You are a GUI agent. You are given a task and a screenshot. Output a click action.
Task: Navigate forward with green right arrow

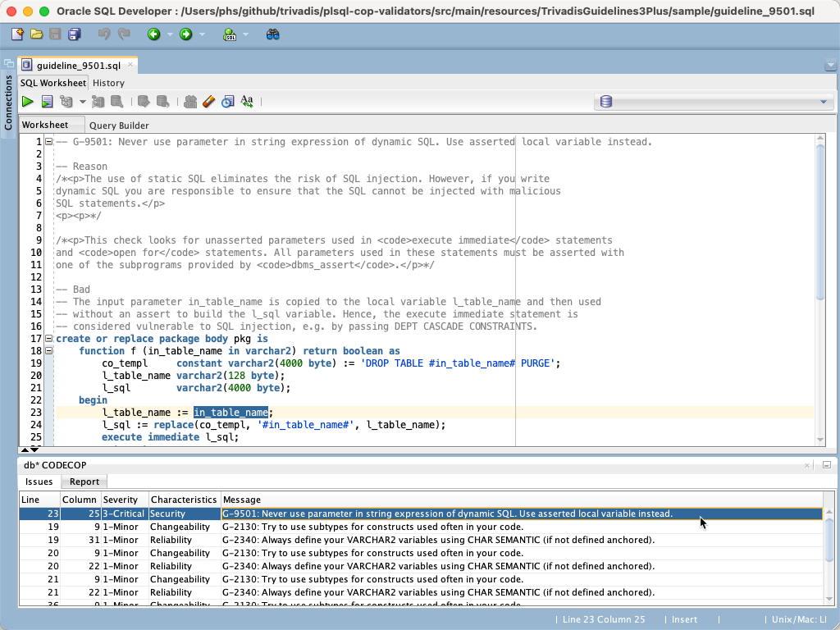(x=186, y=34)
